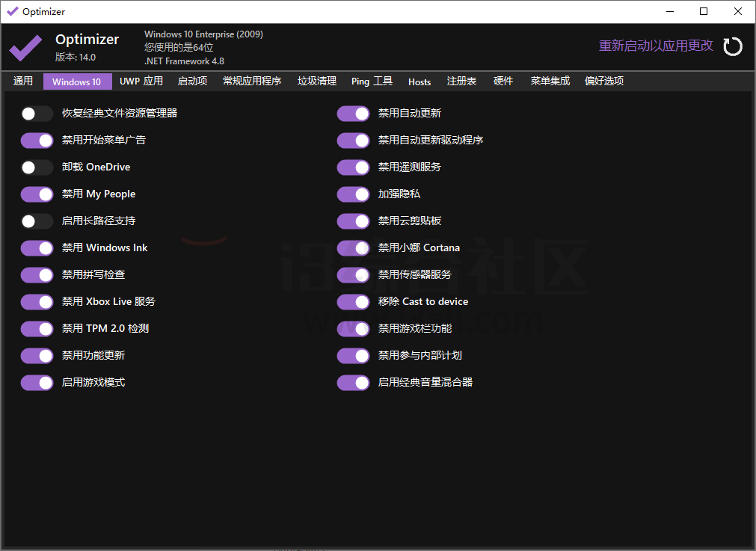Open the 偏好选项 tab

[604, 81]
